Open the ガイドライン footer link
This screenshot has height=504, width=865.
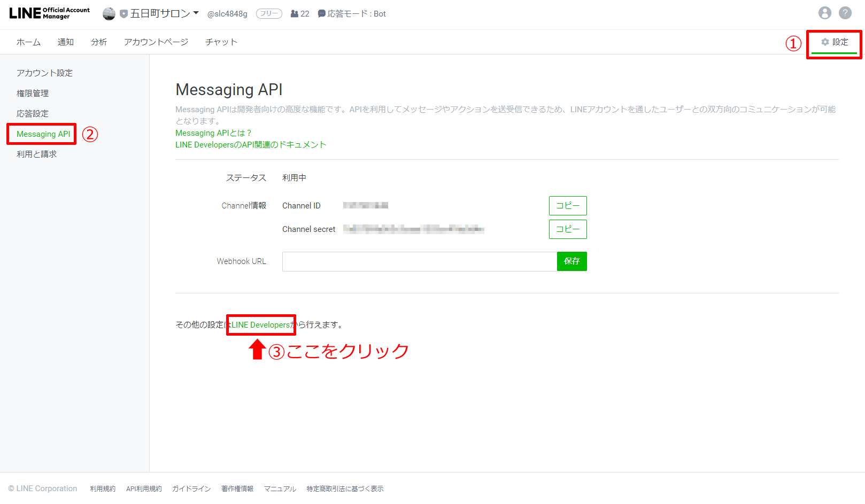(191, 489)
